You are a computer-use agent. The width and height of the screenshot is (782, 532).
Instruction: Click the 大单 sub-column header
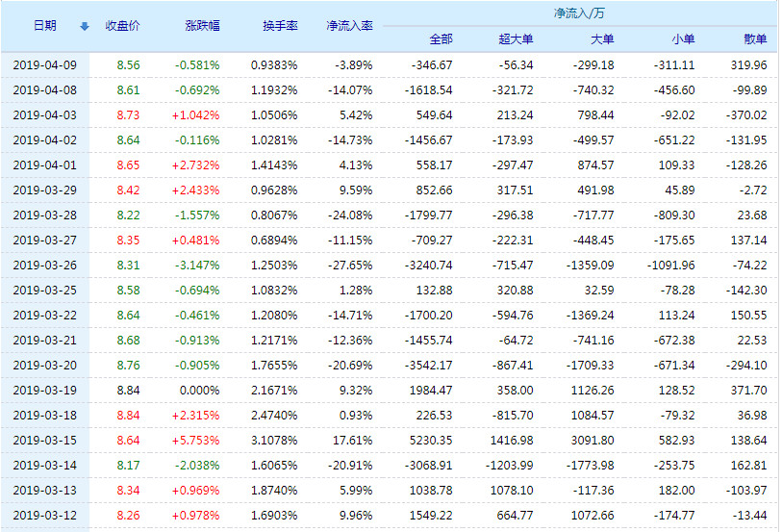[602, 39]
